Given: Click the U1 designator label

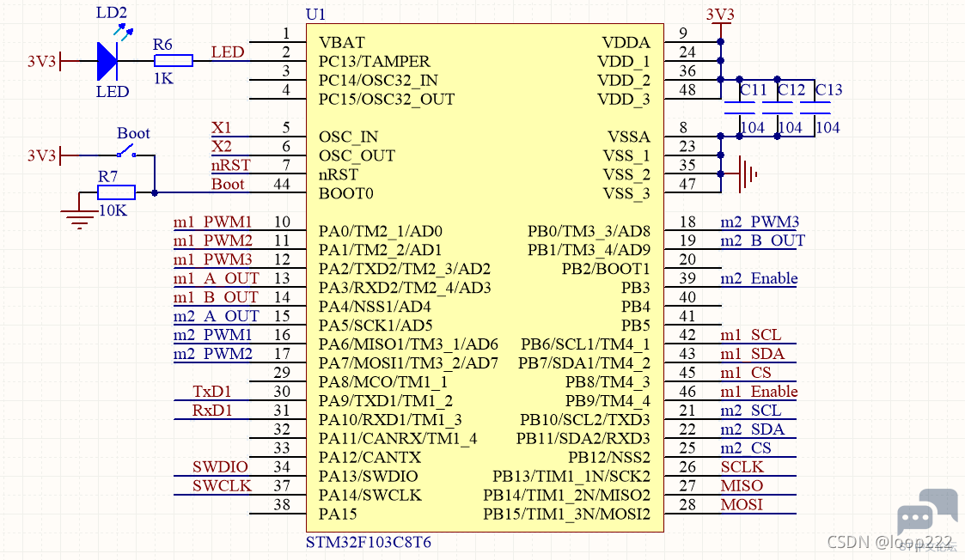Looking at the screenshot, I should coord(315,14).
